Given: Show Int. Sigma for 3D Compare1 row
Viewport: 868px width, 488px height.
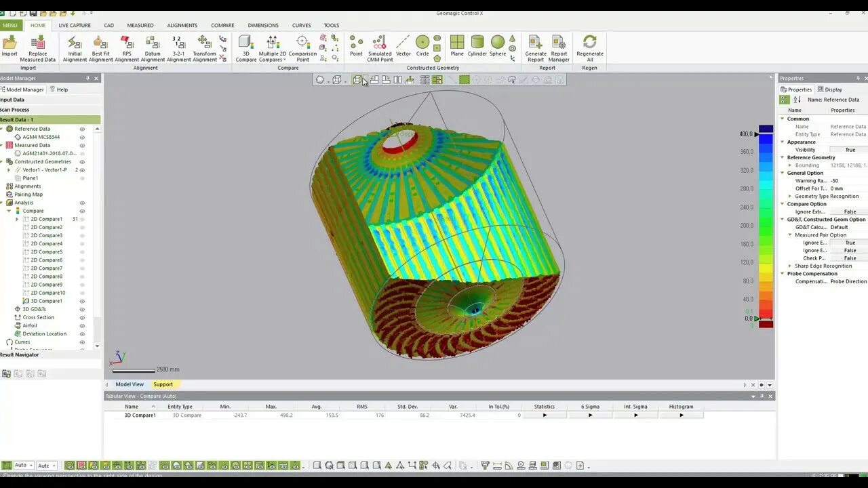Looking at the screenshot, I should (635, 415).
